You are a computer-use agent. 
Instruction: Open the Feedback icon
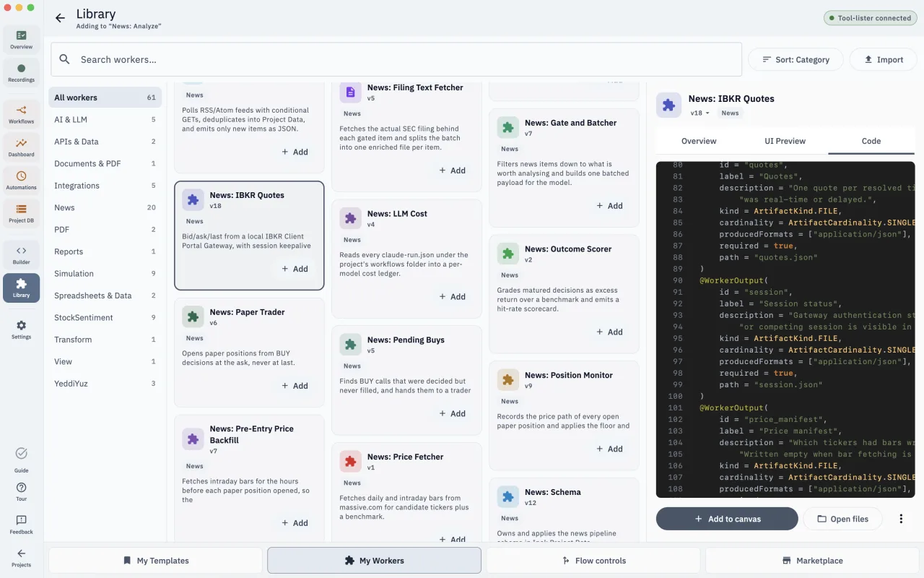click(21, 525)
